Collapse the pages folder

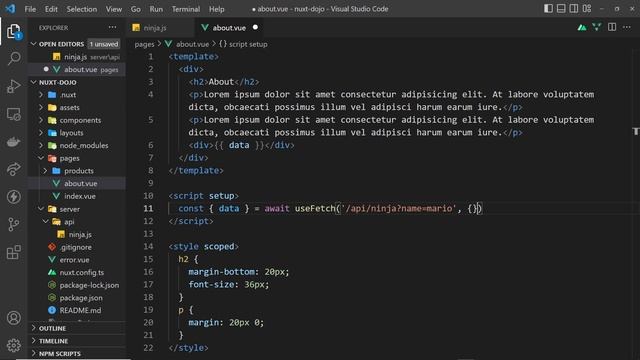(x=41, y=158)
